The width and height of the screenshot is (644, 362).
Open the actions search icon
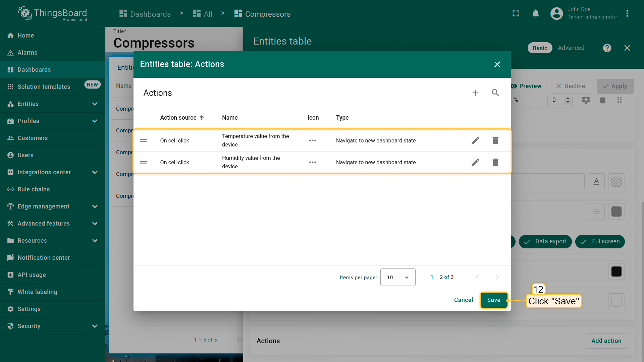pos(495,93)
